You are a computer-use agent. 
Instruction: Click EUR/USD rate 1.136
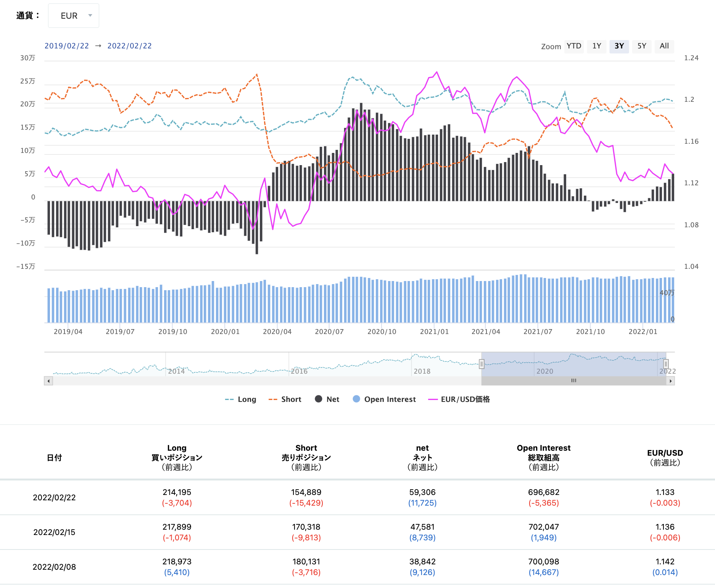tap(665, 527)
